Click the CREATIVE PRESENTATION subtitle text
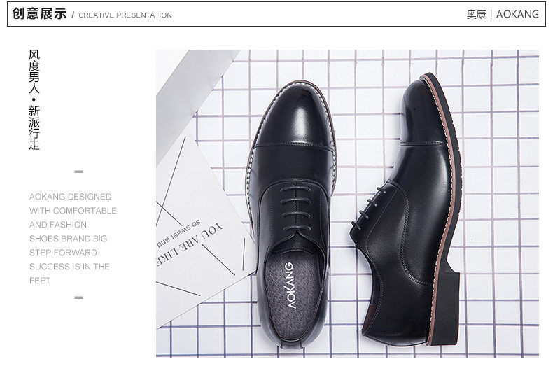Viewport: 553px width, 392px height. [x=125, y=15]
